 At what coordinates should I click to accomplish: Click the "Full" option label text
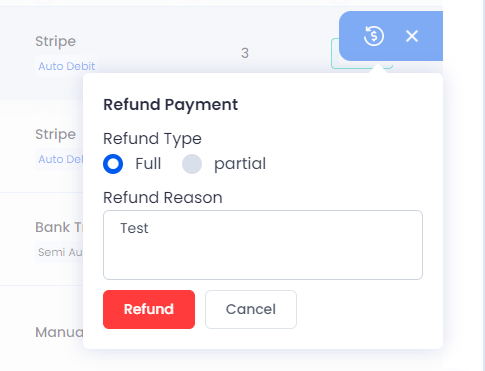148,164
